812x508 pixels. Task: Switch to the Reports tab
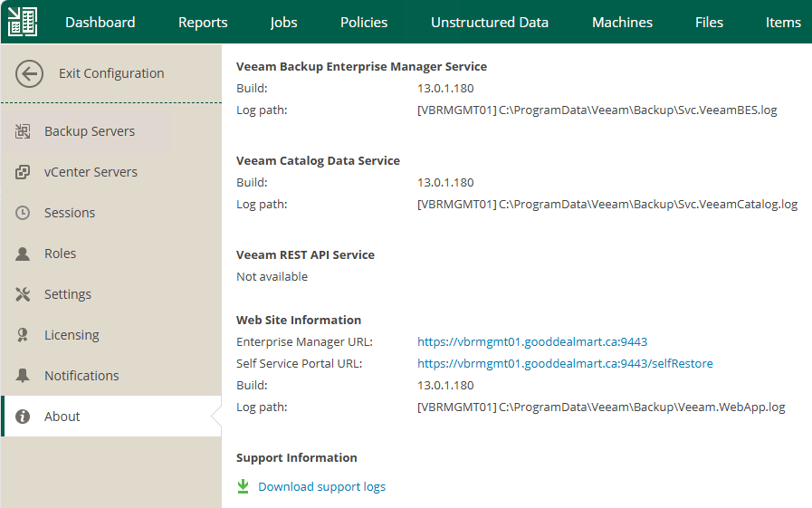click(x=203, y=22)
